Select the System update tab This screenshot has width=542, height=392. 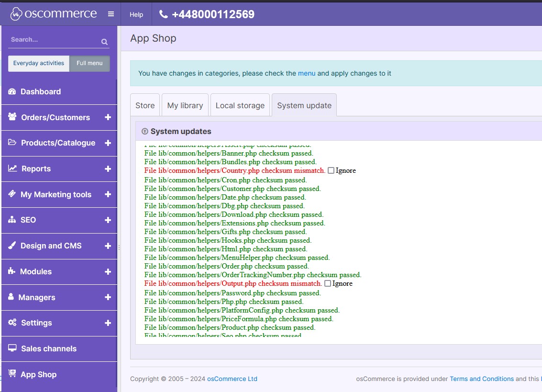[304, 105]
